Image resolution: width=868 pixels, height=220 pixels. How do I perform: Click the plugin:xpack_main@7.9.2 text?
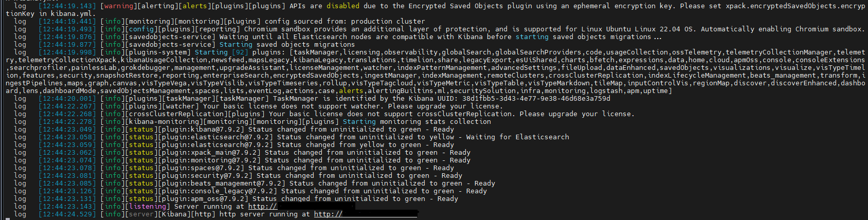click(x=210, y=153)
